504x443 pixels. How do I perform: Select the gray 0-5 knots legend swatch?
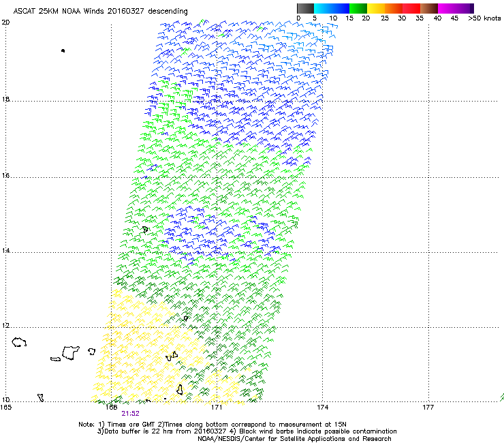pyautogui.click(x=305, y=8)
